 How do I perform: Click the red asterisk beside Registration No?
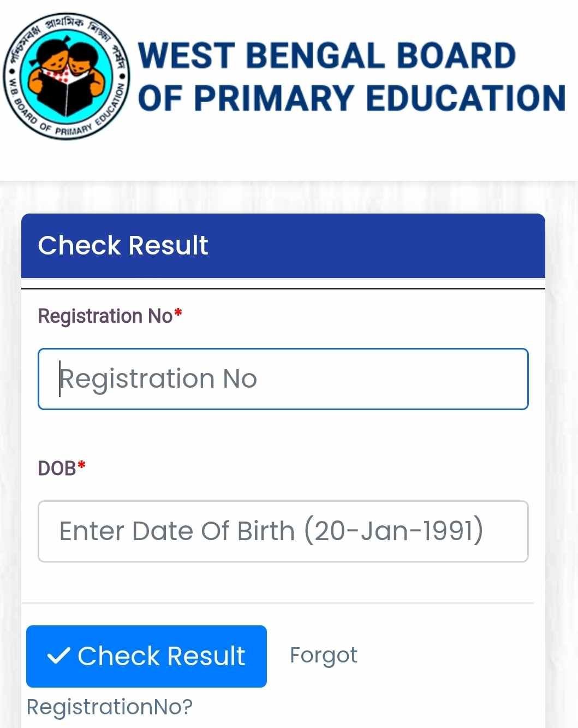(x=178, y=315)
